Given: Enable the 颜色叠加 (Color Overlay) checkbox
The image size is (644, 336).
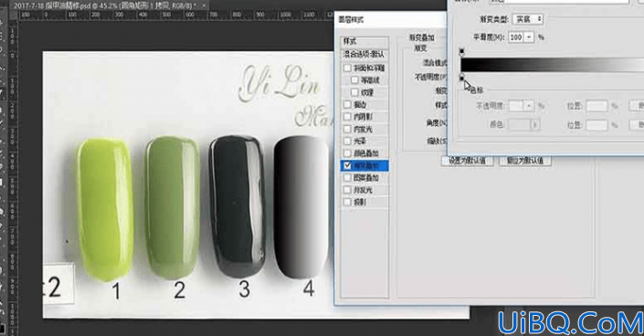Looking at the screenshot, I should [x=347, y=153].
